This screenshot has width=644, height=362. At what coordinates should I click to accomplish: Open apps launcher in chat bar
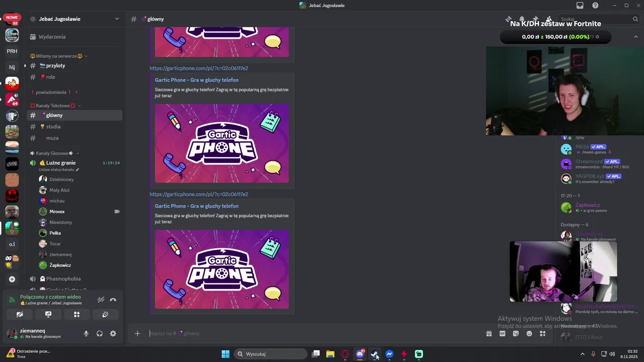(x=542, y=333)
